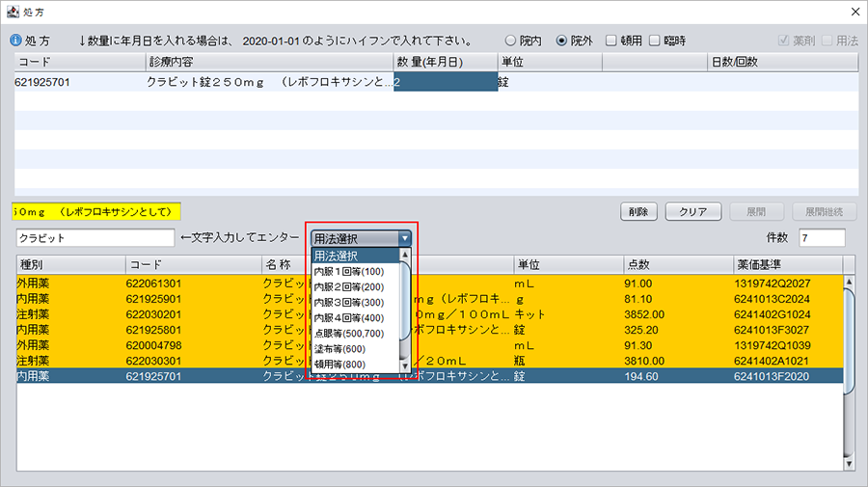Click the 展開 button

pos(756,212)
